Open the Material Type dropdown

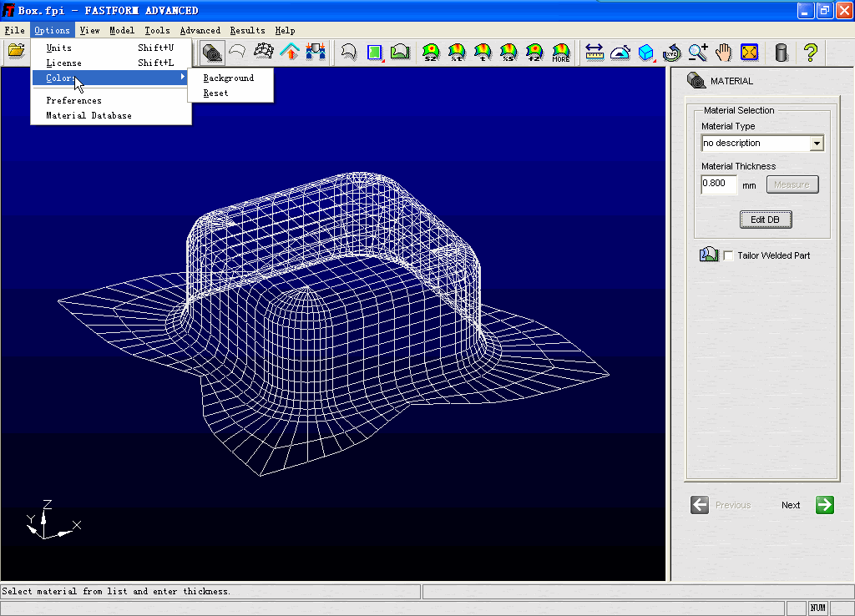click(x=817, y=144)
